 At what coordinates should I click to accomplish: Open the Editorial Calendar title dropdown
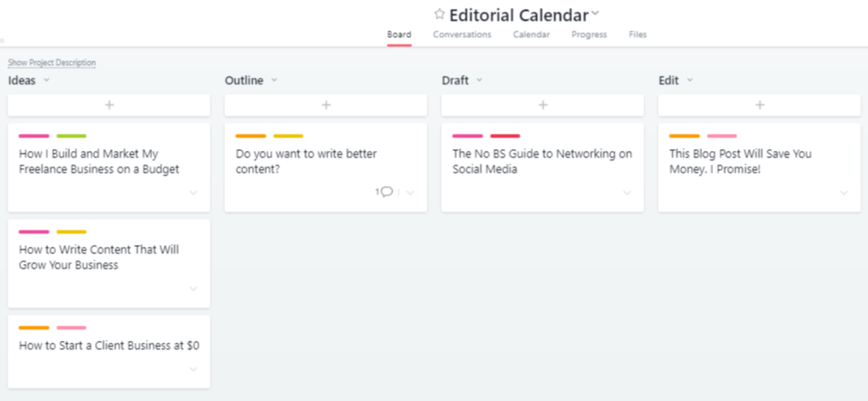click(x=595, y=13)
